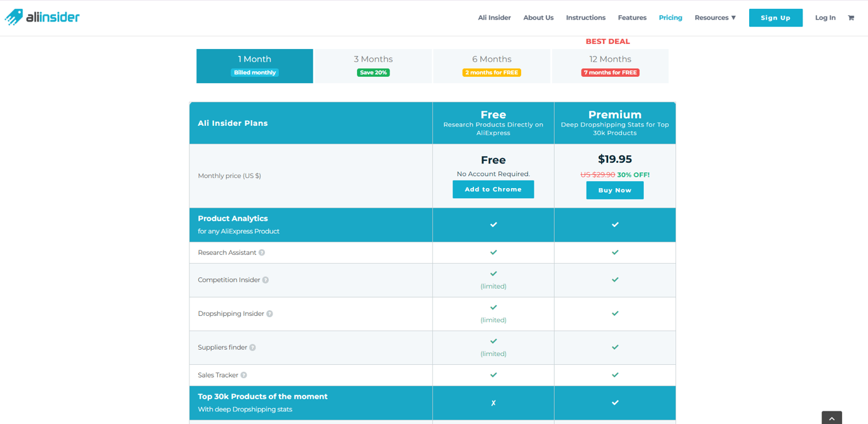Viewport: 868px width, 424px height.
Task: Select the 1 Month billing tab
Action: pyautogui.click(x=255, y=66)
